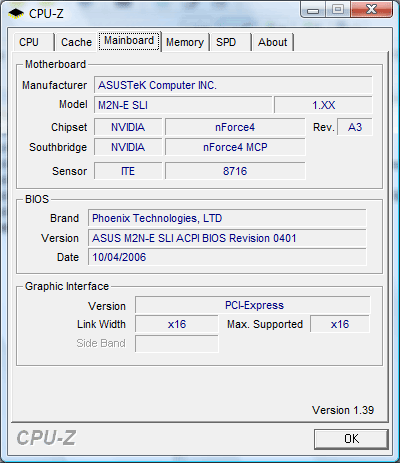Image resolution: width=400 pixels, height=463 pixels.
Task: Click the M2N-E SLI model field
Action: (x=183, y=105)
